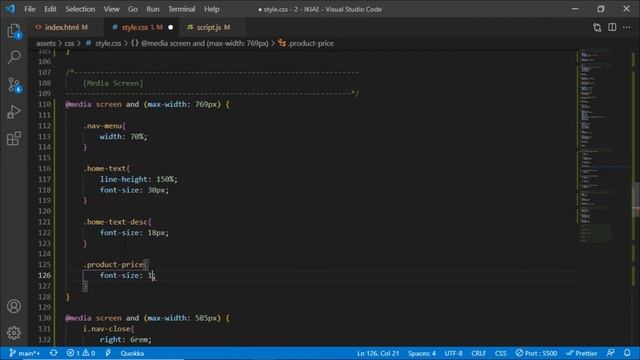Screen dimensions: 640x360
Task: Open the errors and warnings count
Action: pos(81,353)
